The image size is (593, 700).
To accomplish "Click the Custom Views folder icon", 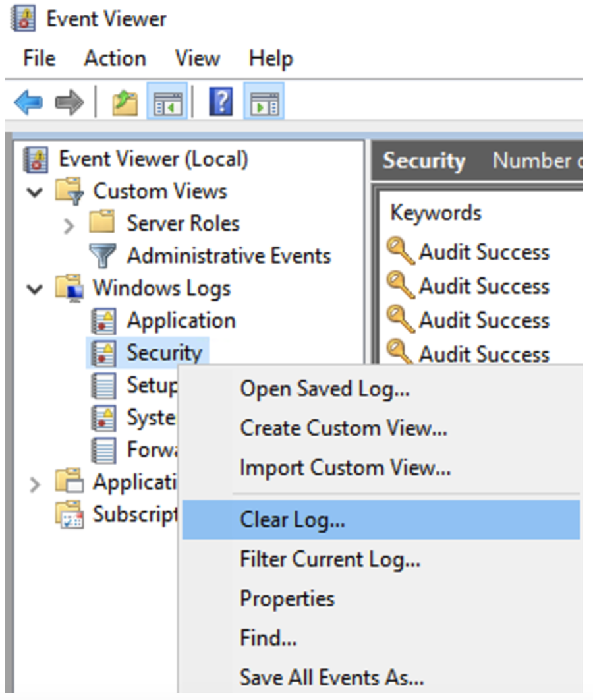I will (x=69, y=192).
